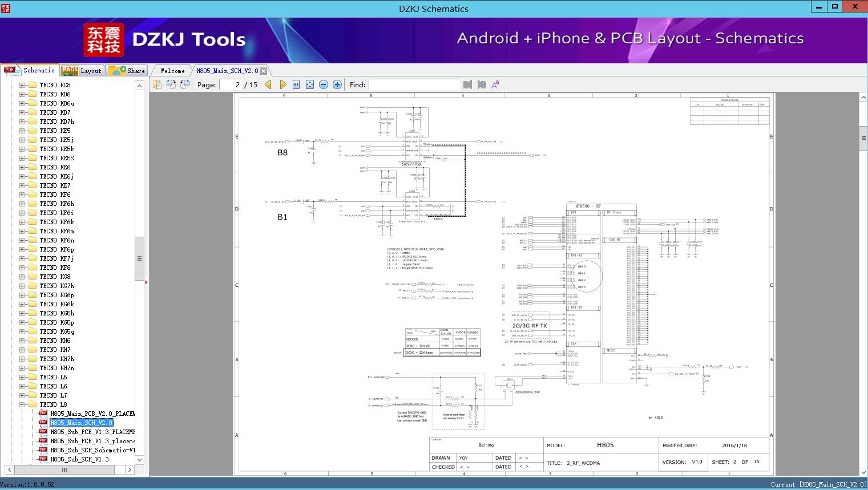
Task: Collapse the TECNO L8 folder
Action: pos(22,404)
